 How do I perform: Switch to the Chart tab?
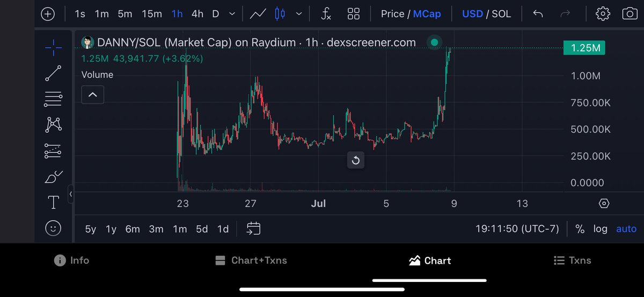click(x=430, y=261)
